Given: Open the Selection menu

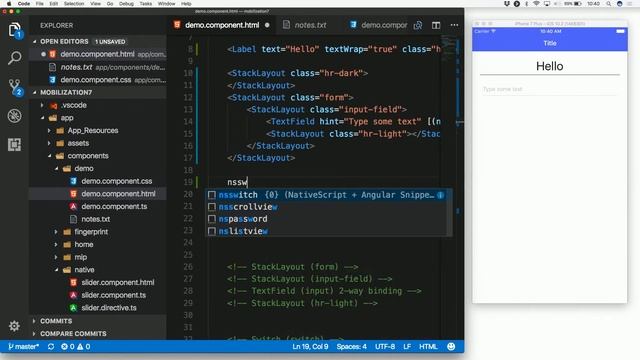Looking at the screenshot, I should [74, 4].
